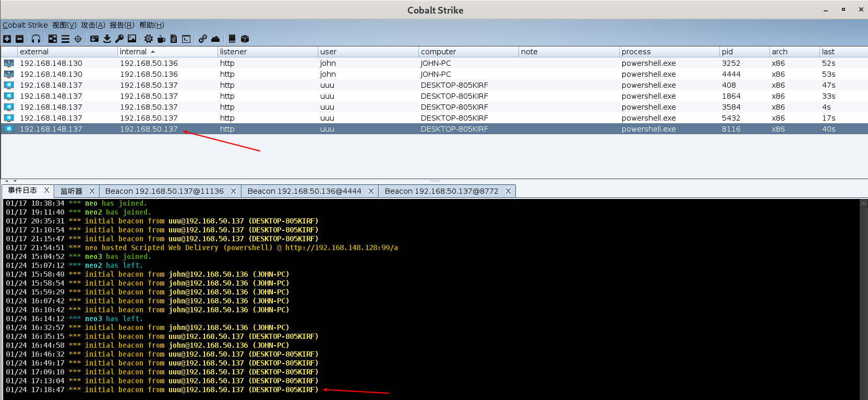Select pid 8116 in the selected session row
The width and height of the screenshot is (868, 400).
pos(731,129)
